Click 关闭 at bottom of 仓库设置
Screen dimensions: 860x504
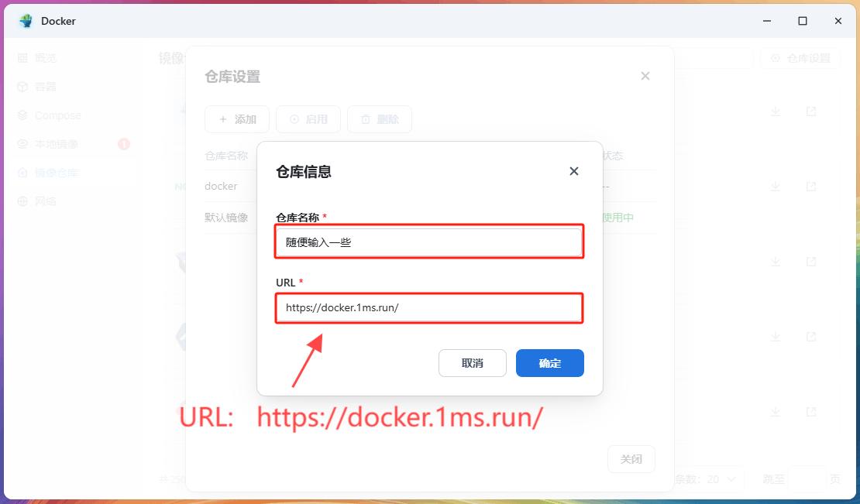631,459
